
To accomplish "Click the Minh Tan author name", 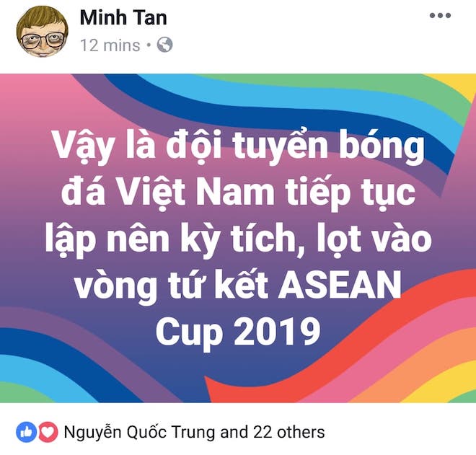I will point(123,17).
